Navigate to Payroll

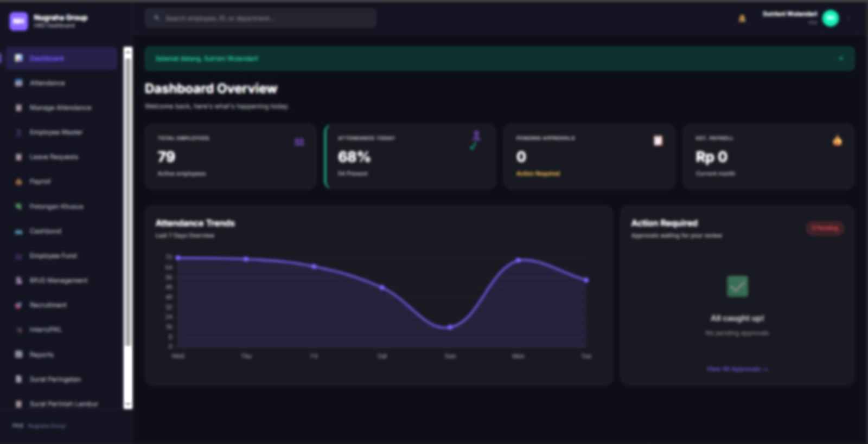(x=61, y=182)
